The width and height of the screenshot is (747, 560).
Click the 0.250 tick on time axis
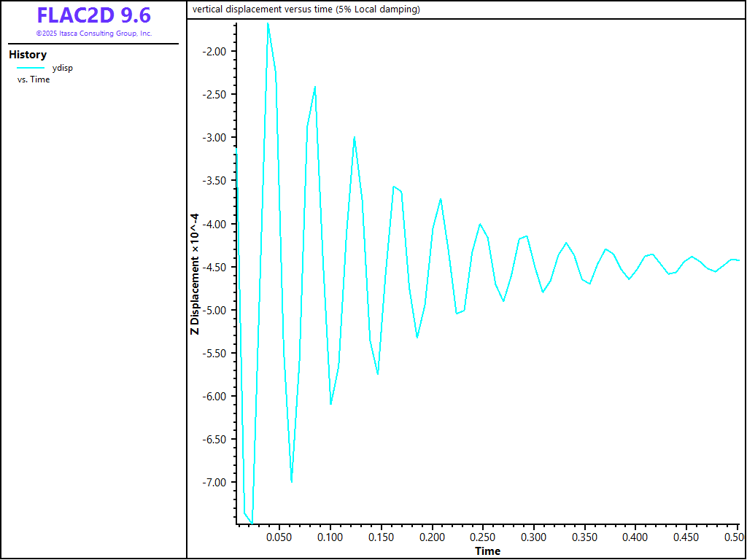483,537
